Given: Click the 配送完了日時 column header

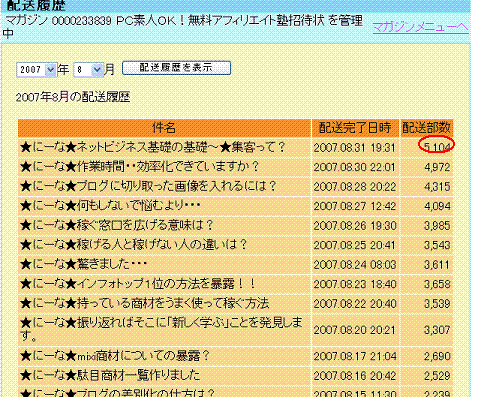Looking at the screenshot, I should point(355,128).
